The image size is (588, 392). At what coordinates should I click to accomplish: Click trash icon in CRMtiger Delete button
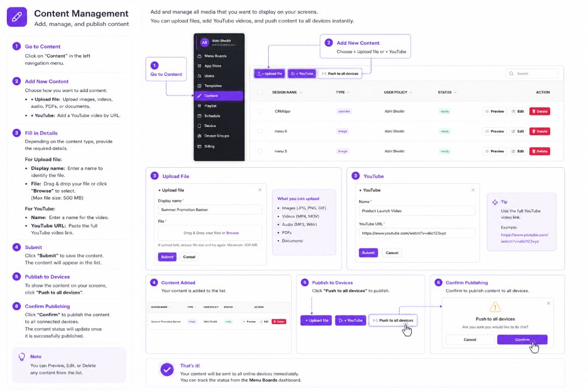click(x=533, y=112)
